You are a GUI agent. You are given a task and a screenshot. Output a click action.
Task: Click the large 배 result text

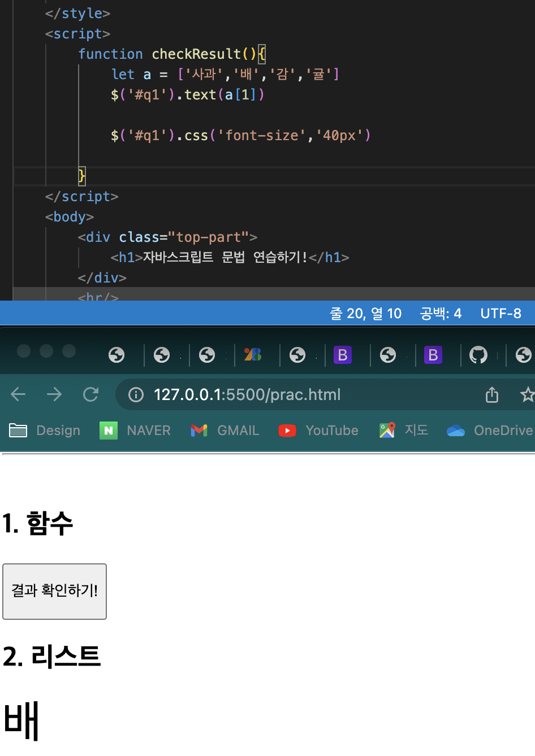pos(21,720)
